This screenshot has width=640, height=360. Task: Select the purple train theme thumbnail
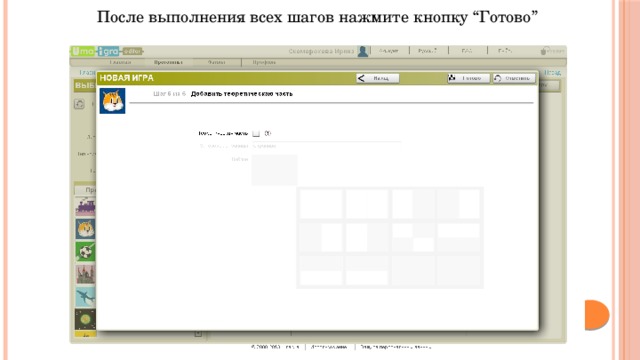pos(85,206)
